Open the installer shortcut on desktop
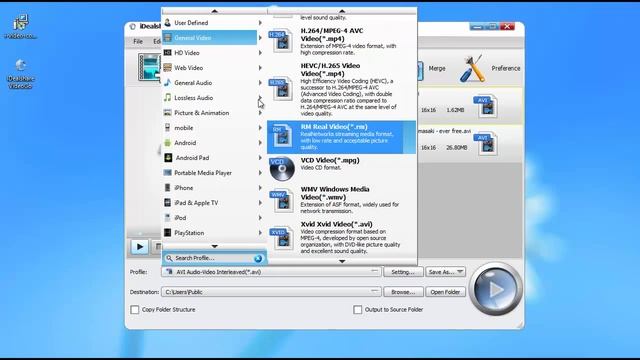640x360 pixels. pos(20,27)
